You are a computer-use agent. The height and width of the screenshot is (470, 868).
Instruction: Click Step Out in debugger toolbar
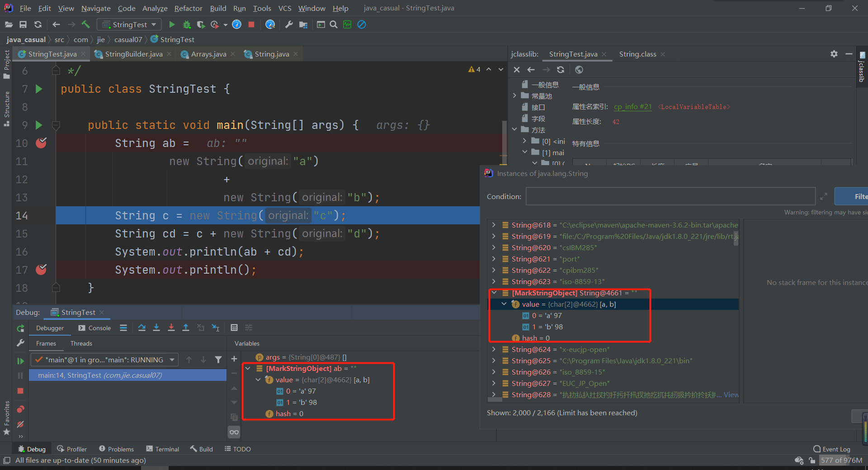pos(186,328)
